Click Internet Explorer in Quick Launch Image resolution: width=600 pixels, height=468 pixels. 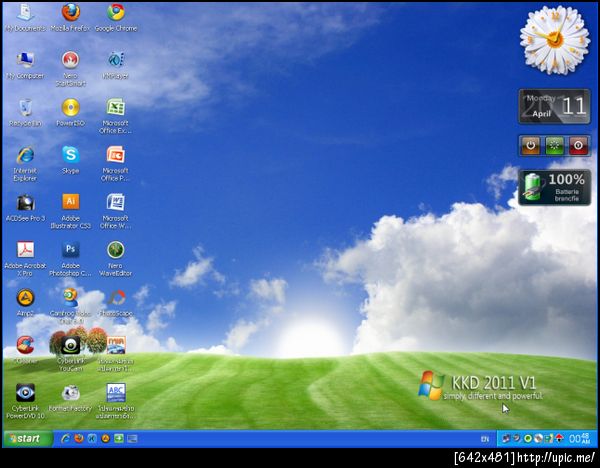coord(65,439)
